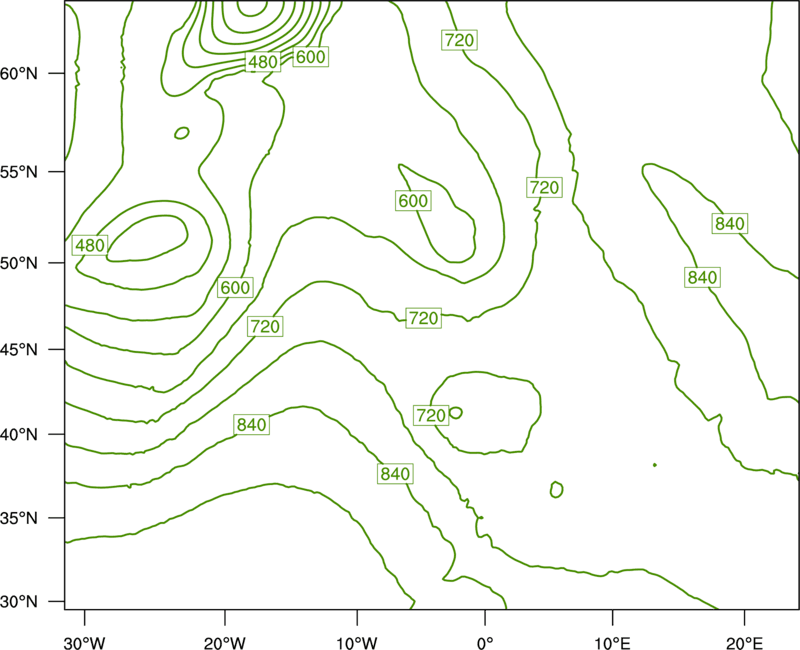Click the 20°E longitude axis label
800x650 pixels.
(x=744, y=643)
